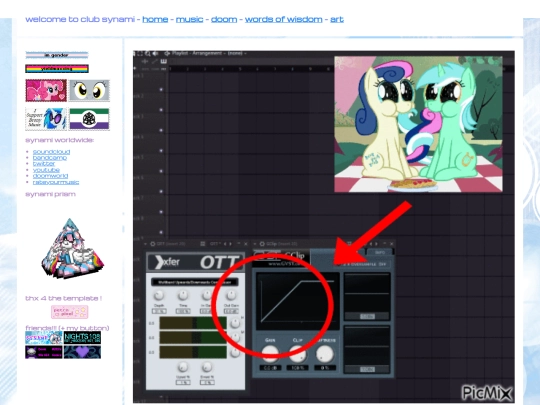540x405 pixels.
Task: Click the main FL Studio PicMix image
Action: pos(324,227)
